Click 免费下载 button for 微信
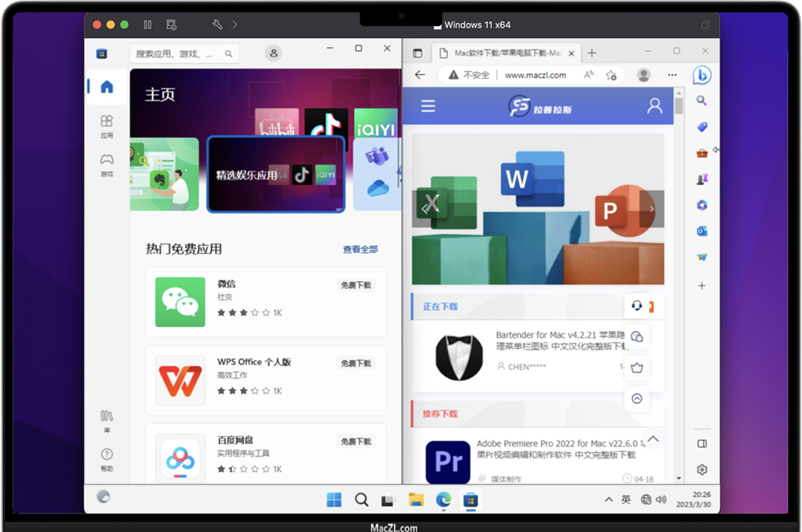The height and width of the screenshot is (532, 802). [356, 285]
